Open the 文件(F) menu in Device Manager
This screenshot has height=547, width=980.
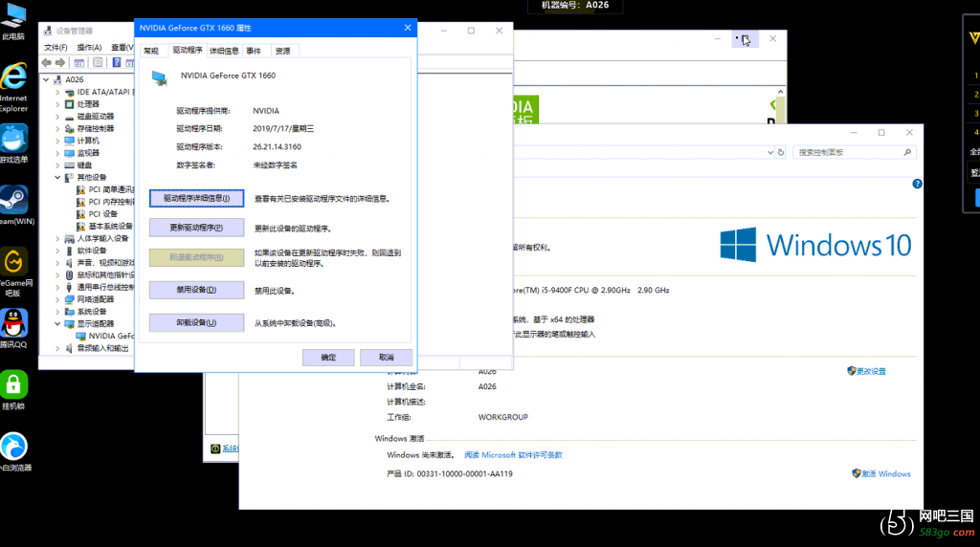click(x=56, y=48)
